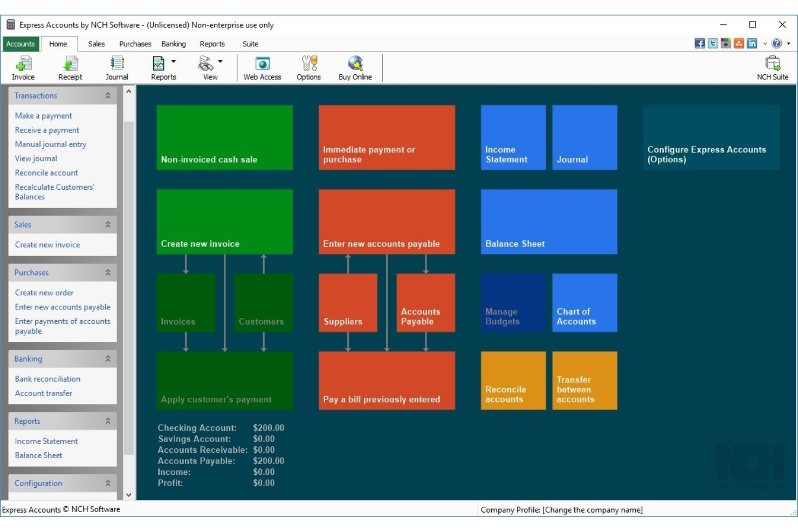Switch to the Sales tab
798x532 pixels.
click(97, 44)
